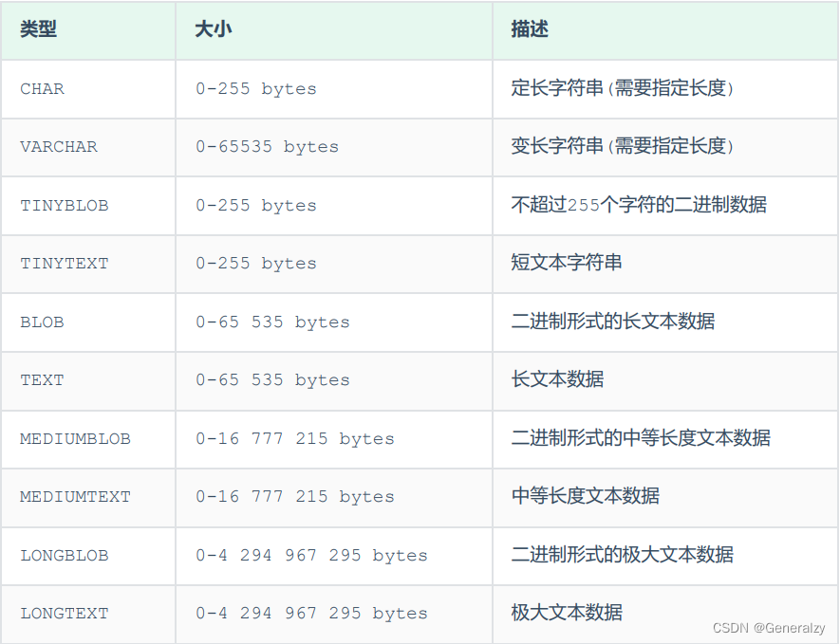Viewport: 840px width, 644px height.
Task: Click LONGTEXT description 极大文本数据
Action: [567, 613]
